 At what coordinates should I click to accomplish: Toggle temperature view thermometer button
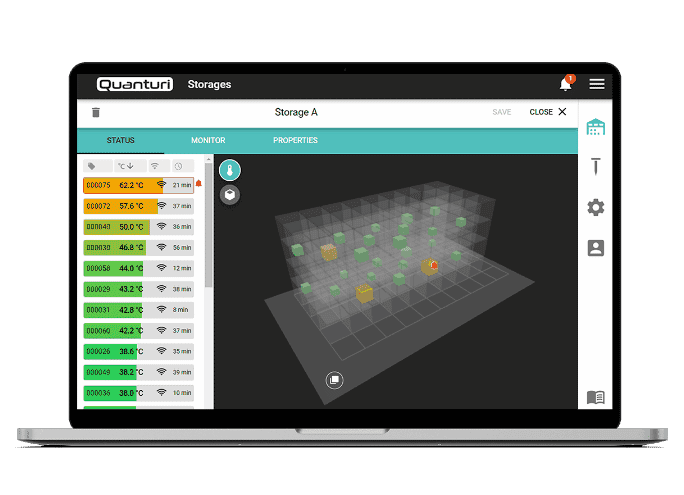pyautogui.click(x=230, y=170)
